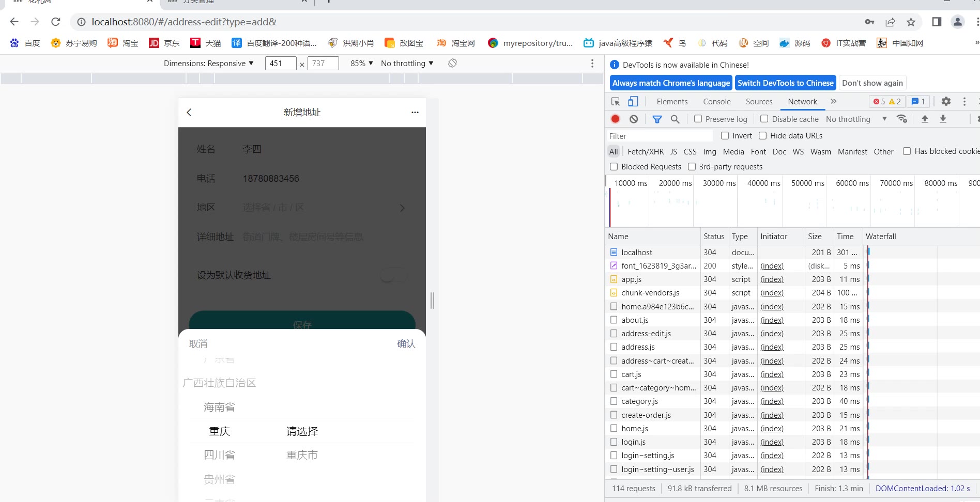
Task: Filter requests by CSS type
Action: [690, 151]
